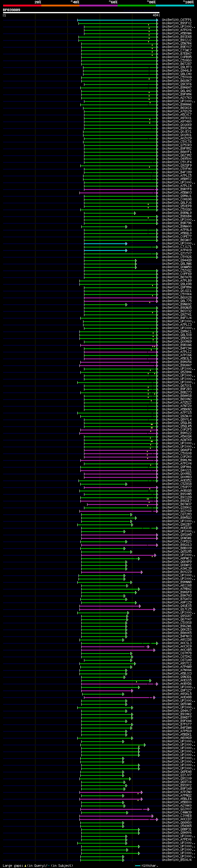This screenshot has height=868, width=197.
Task: Click the UniRef100_C0HG98 name
Action: click(177, 199)
